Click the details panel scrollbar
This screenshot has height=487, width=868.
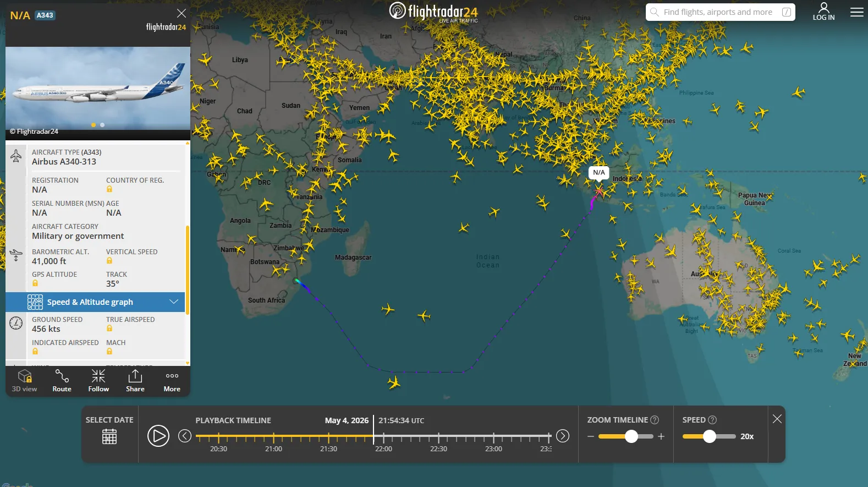pos(188,270)
